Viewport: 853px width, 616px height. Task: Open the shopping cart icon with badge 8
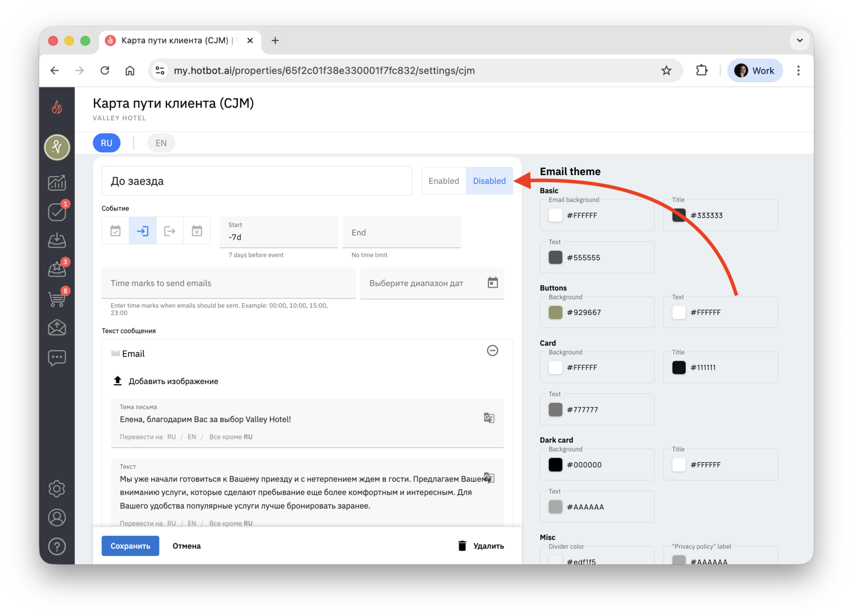57,298
